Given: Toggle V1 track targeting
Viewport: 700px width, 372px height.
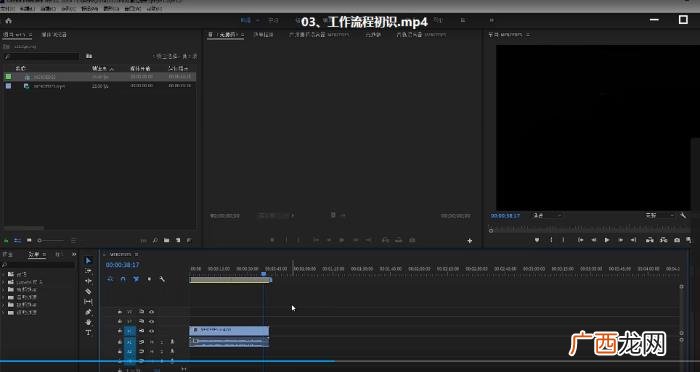Looking at the screenshot, I should (130, 331).
